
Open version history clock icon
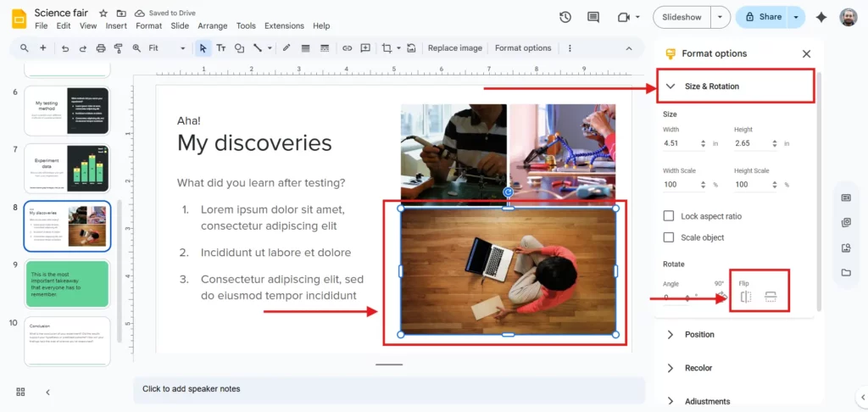click(x=565, y=17)
